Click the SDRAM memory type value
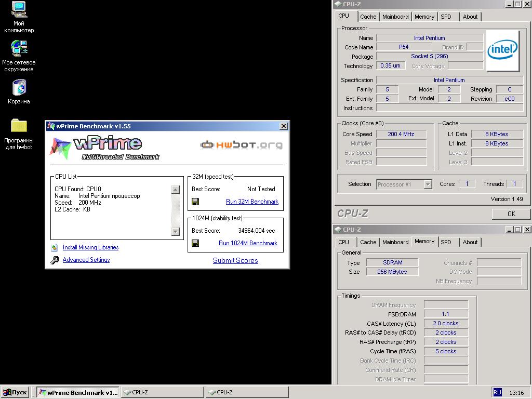 click(393, 262)
